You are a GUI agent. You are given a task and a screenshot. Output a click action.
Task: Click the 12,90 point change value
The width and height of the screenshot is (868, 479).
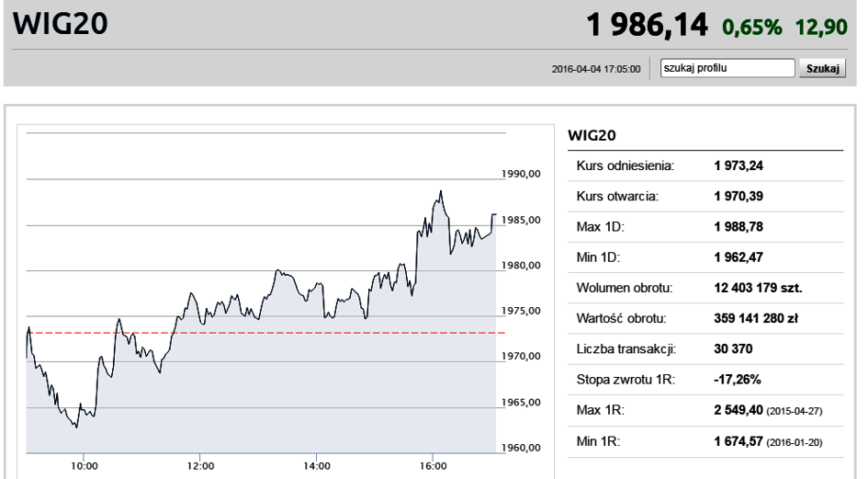[821, 28]
